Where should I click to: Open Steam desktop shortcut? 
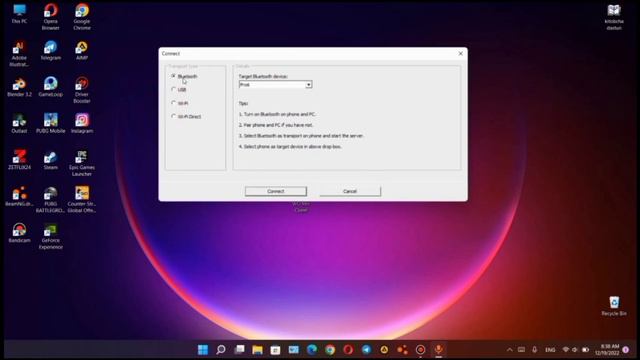51,160
